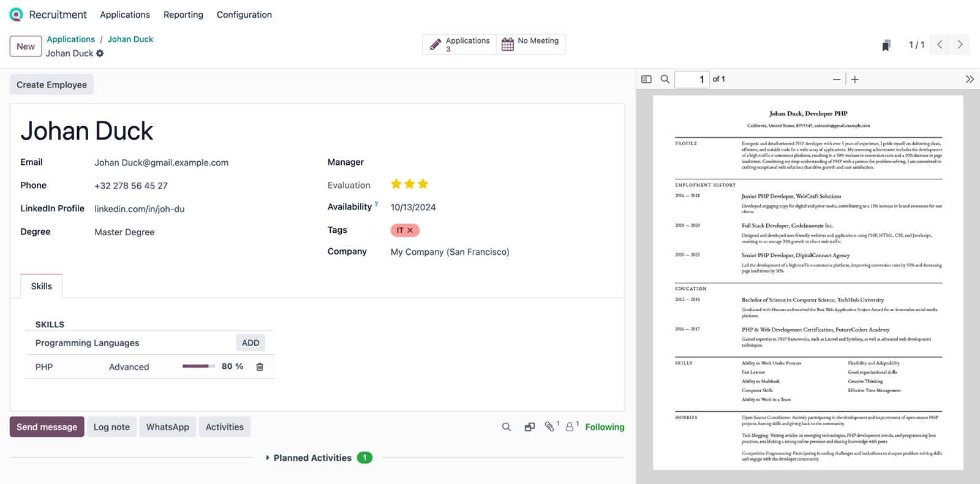Click the gear icon beside Johan Duck
The image size is (980, 484).
click(100, 53)
